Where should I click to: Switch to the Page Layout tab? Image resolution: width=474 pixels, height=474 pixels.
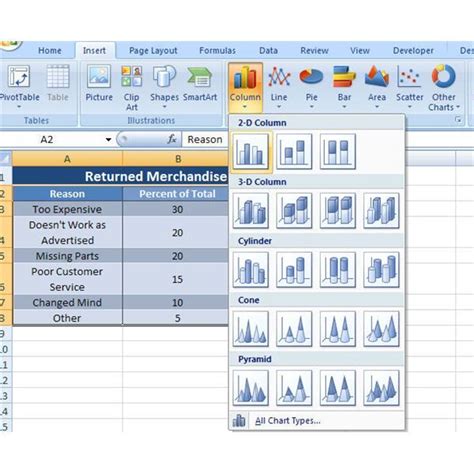pyautogui.click(x=153, y=51)
